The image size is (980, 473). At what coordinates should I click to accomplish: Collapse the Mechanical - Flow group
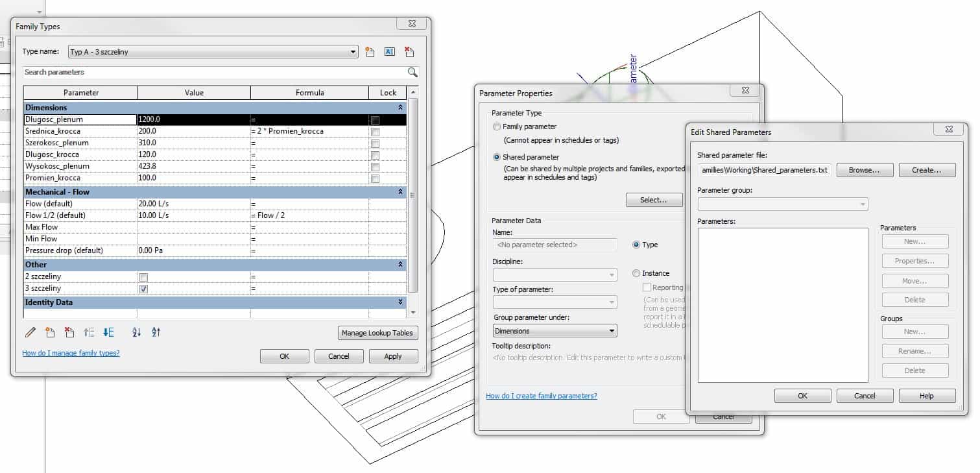coord(400,192)
